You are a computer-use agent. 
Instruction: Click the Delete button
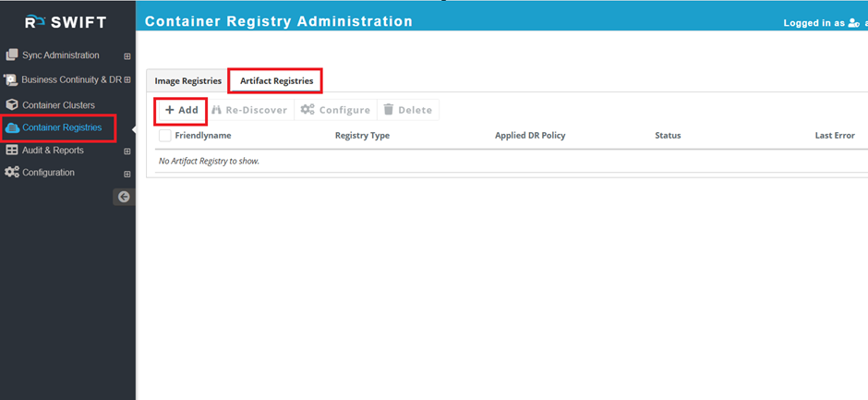[408, 110]
